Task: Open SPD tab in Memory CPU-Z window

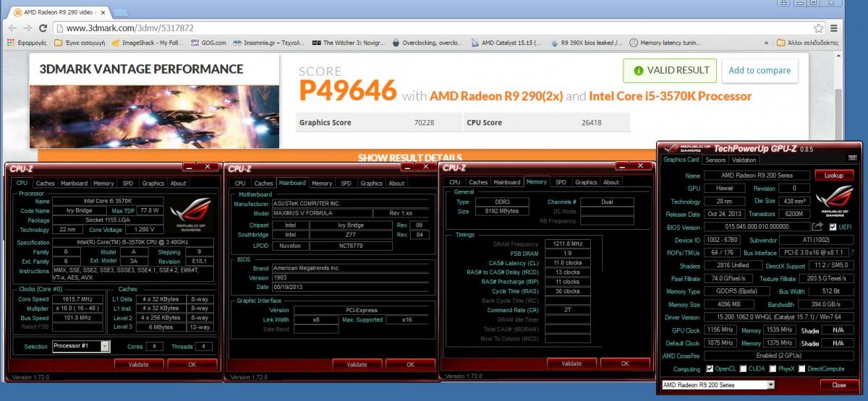Action: 561,182
